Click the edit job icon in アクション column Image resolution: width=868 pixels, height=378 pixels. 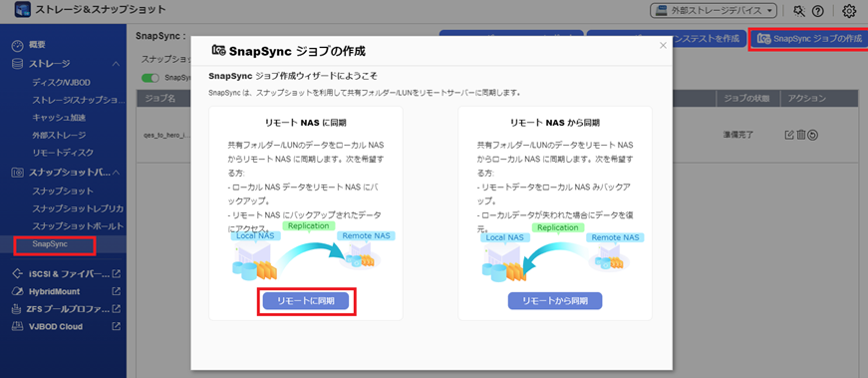pyautogui.click(x=789, y=134)
